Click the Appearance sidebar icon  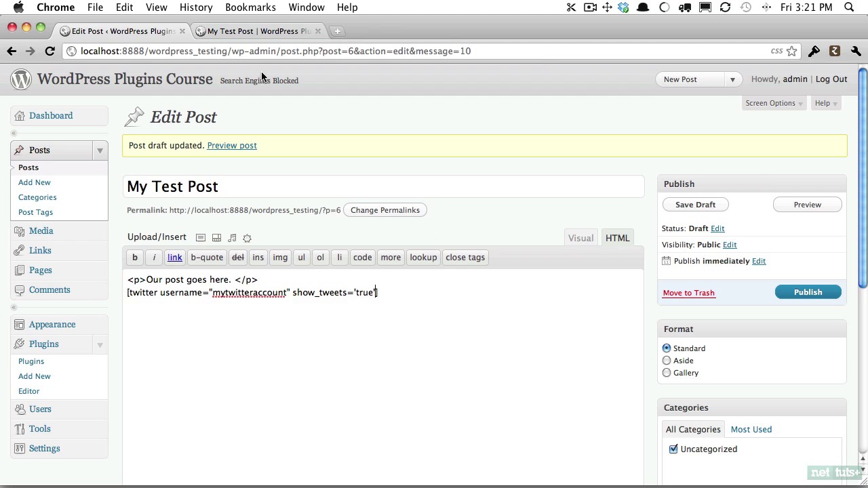click(x=19, y=325)
